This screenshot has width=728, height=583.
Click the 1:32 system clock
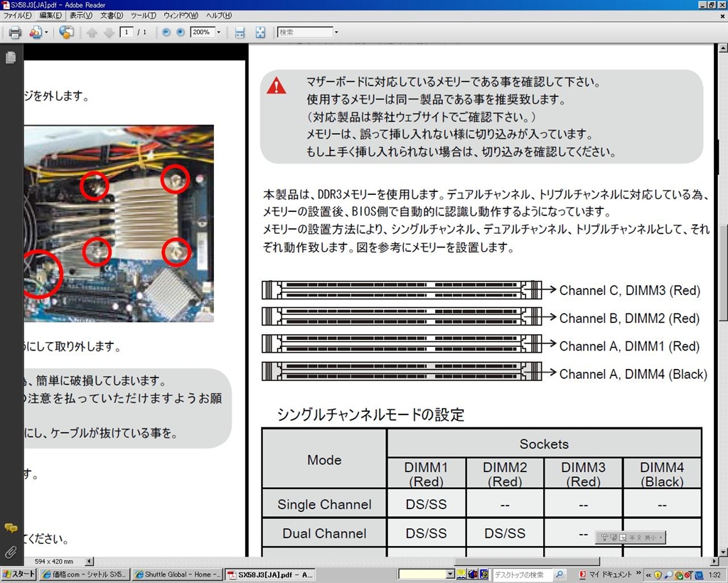(x=715, y=574)
